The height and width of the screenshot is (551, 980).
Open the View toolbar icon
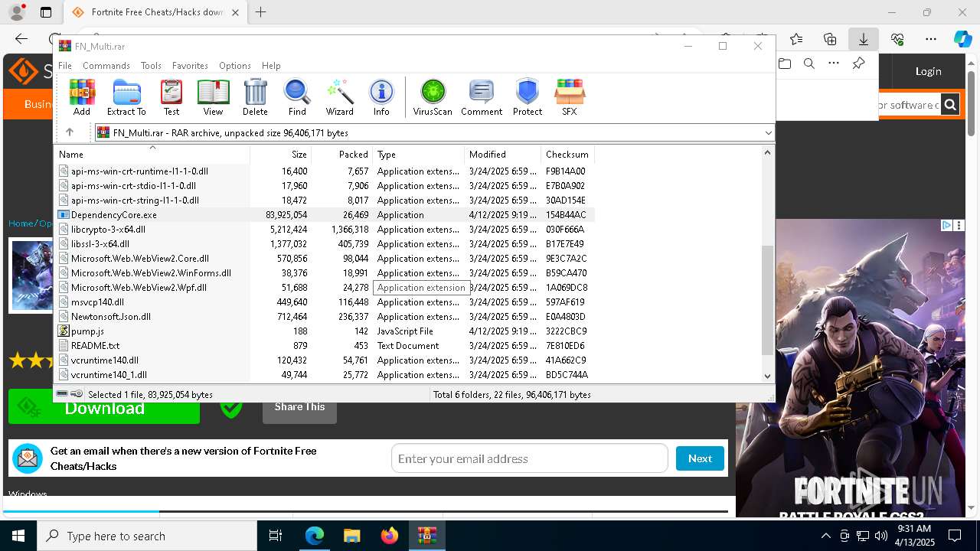213,97
